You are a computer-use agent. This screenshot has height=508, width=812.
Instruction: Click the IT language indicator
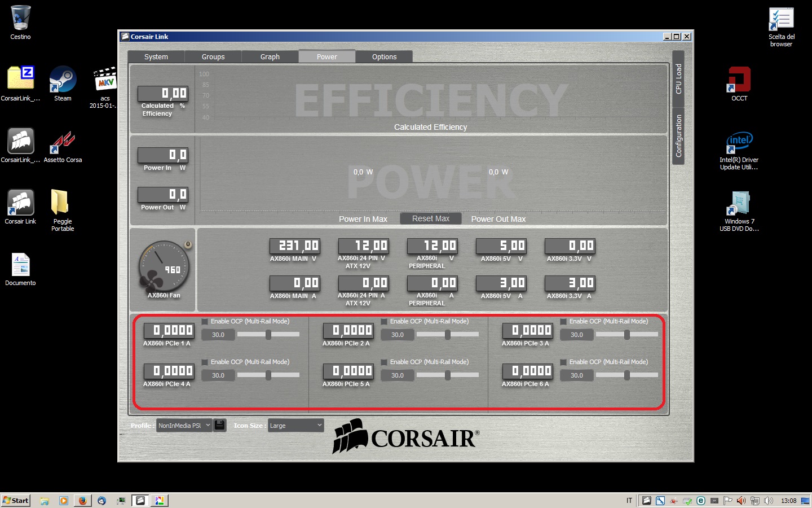(629, 501)
